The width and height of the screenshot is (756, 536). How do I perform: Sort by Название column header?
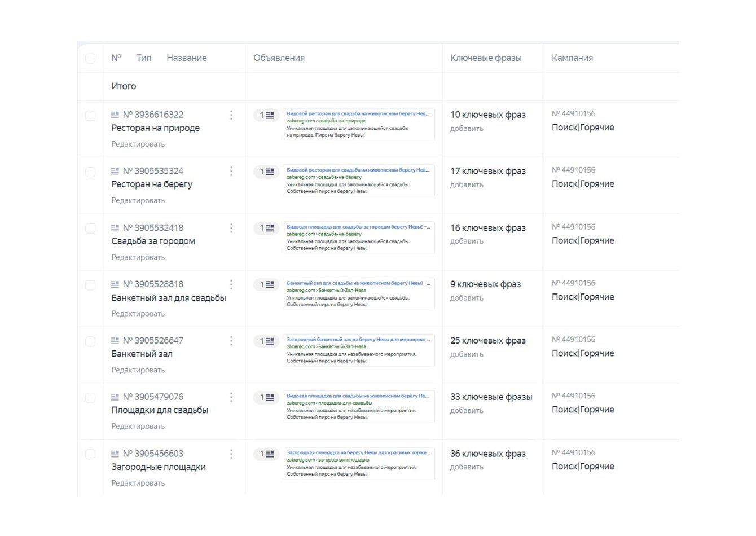tap(186, 58)
